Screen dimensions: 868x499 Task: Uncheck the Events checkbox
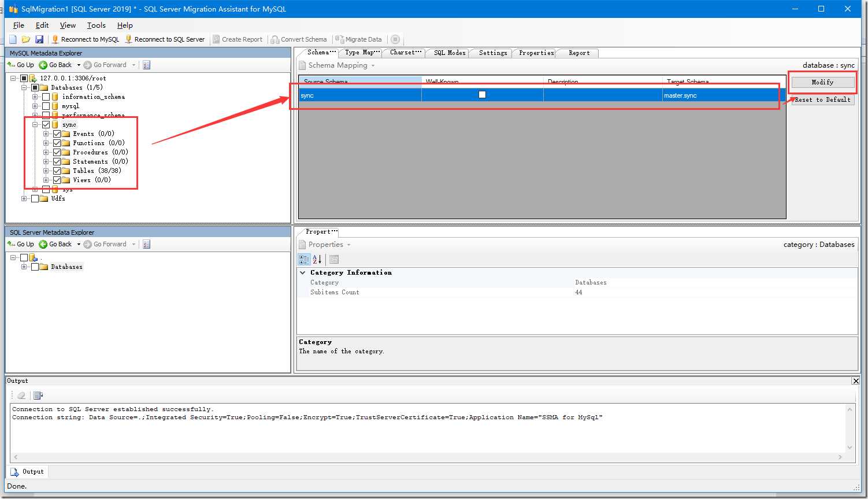[57, 134]
